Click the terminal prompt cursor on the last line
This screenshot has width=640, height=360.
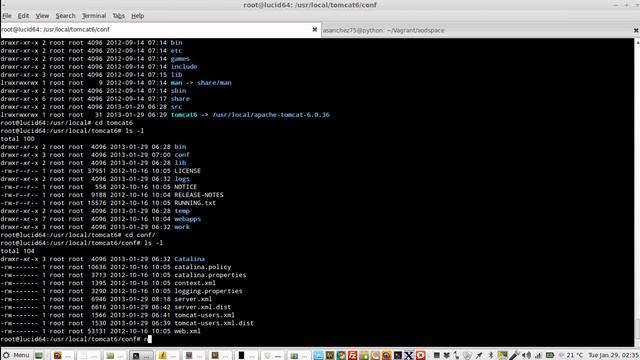click(x=150, y=339)
